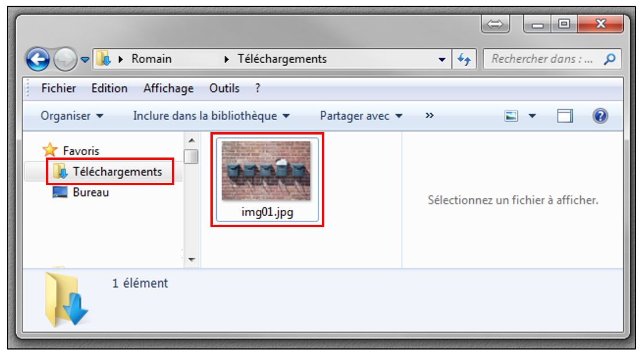Open the Affichage menu
Image resolution: width=644 pixels, height=357 pixels.
click(168, 89)
